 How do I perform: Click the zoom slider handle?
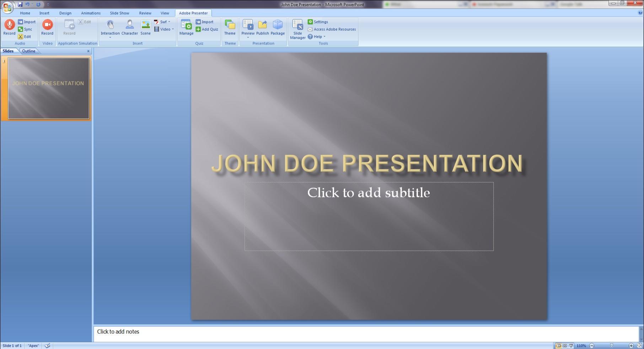(612, 345)
